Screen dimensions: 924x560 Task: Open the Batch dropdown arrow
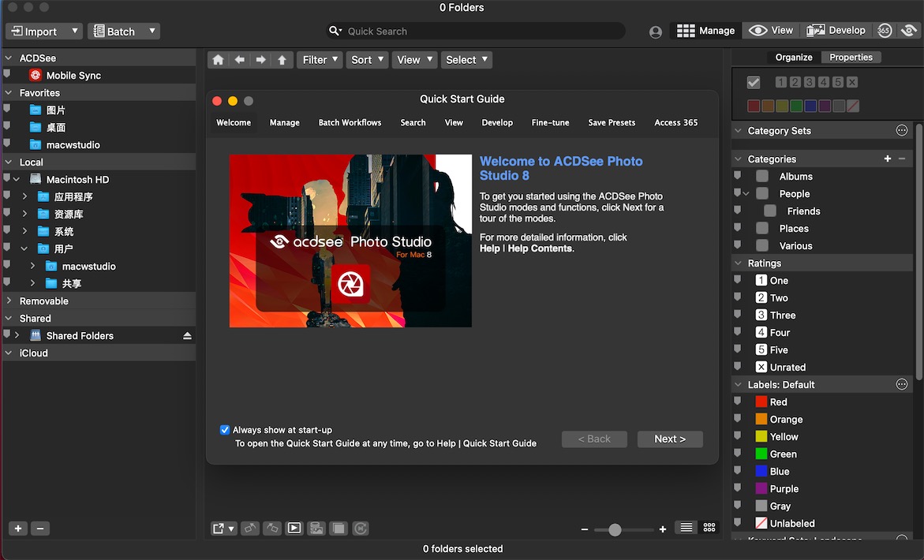[x=152, y=31]
